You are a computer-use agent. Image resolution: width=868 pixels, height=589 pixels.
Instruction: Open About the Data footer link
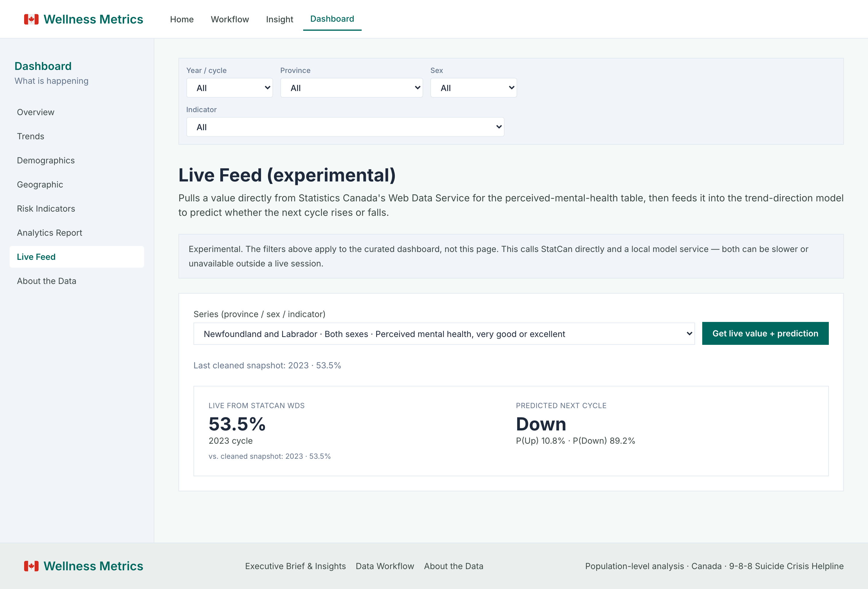[x=453, y=566]
